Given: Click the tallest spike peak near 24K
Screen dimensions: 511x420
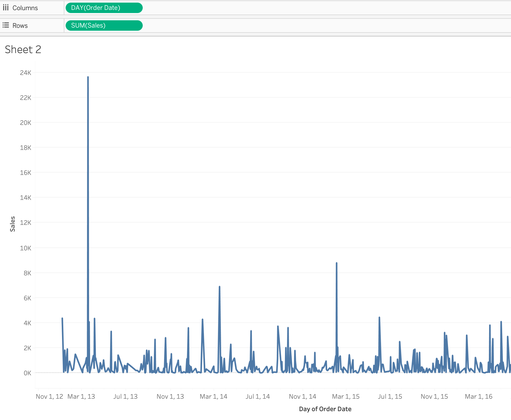Looking at the screenshot, I should [x=88, y=77].
